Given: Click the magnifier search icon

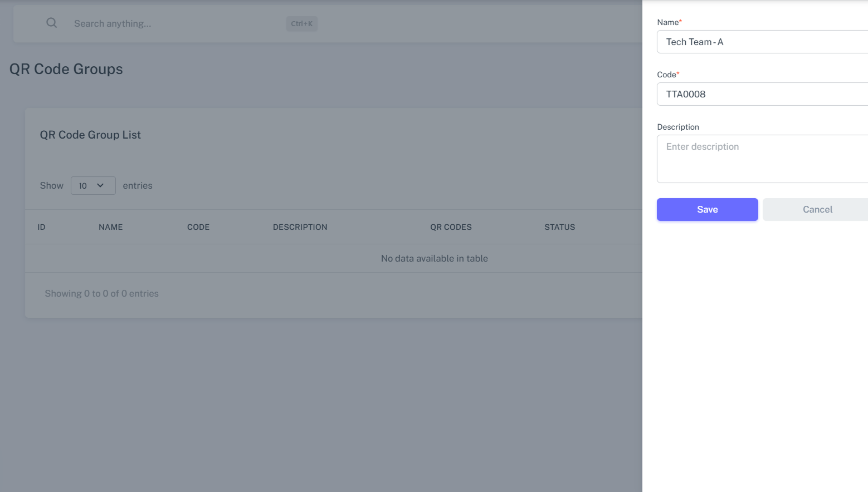Looking at the screenshot, I should tap(51, 23).
